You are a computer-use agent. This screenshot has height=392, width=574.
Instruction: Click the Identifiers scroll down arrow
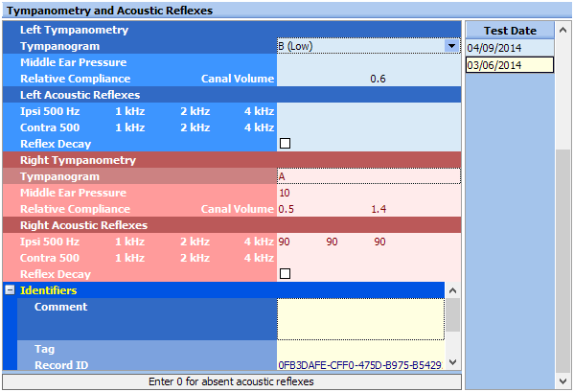pyautogui.click(x=452, y=362)
